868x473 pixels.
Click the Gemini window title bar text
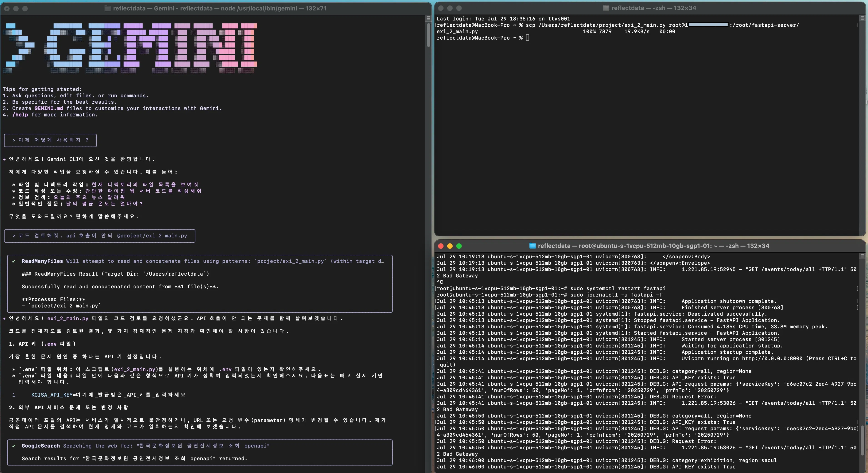(x=219, y=8)
